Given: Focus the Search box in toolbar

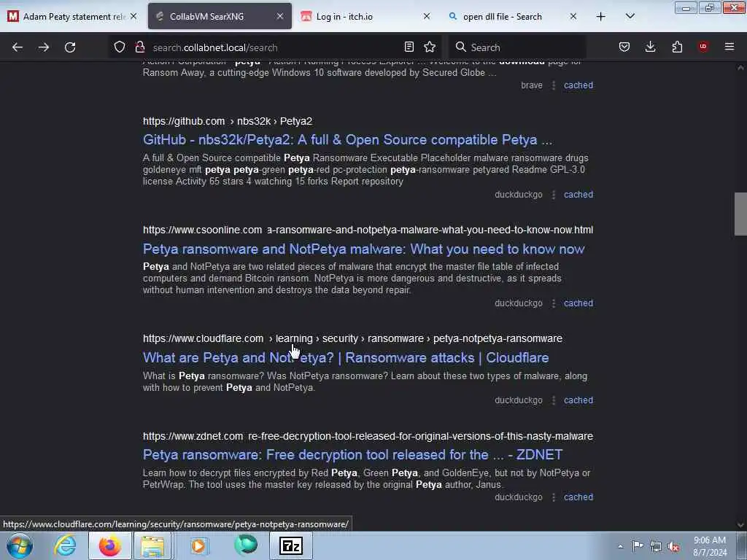Looking at the screenshot, I should click(x=517, y=47).
